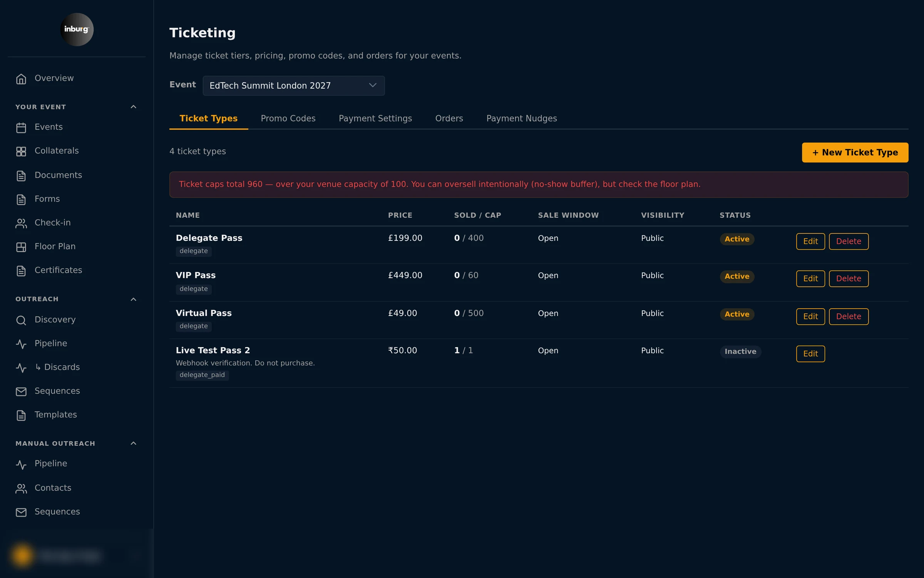The width and height of the screenshot is (924, 578).
Task: Click the VIP Pass name
Action: [196, 276]
